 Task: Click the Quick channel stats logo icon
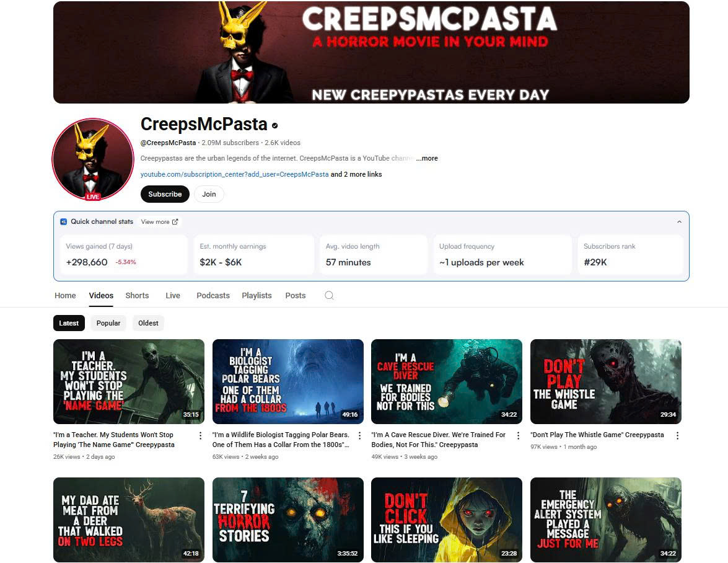click(64, 222)
